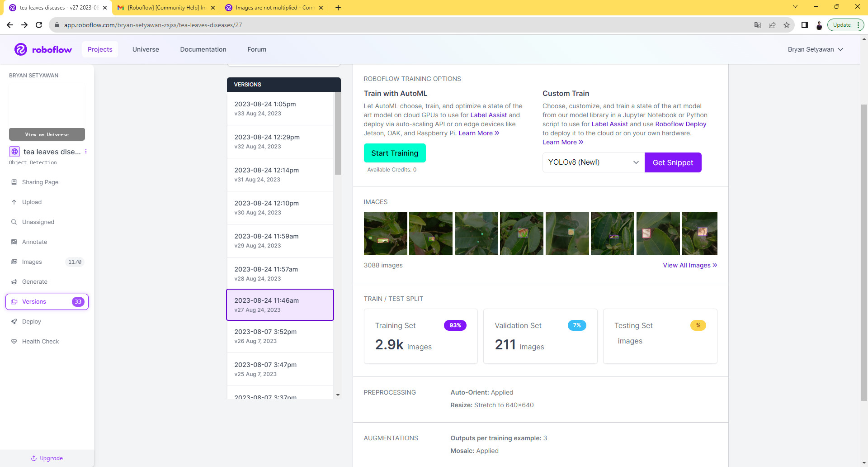Close the 'Images are not multiplied' tab

321,8
